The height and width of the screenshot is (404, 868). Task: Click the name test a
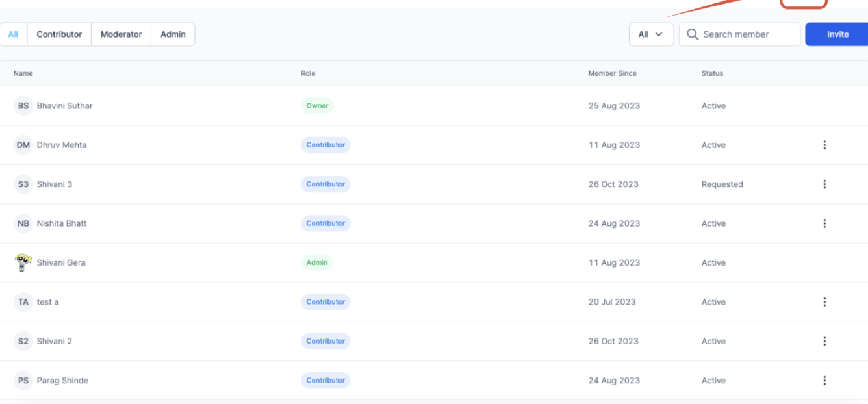47,302
